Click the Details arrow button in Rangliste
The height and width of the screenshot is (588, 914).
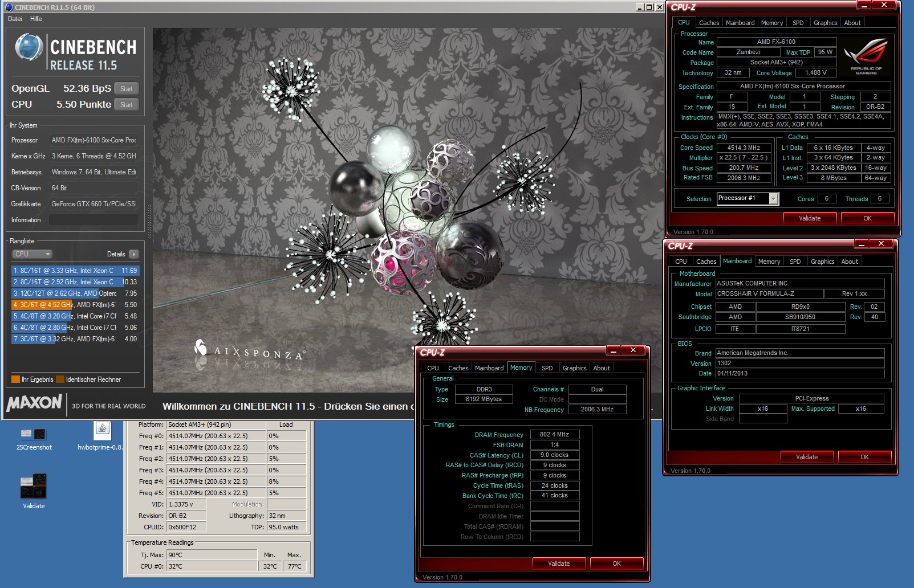point(133,254)
